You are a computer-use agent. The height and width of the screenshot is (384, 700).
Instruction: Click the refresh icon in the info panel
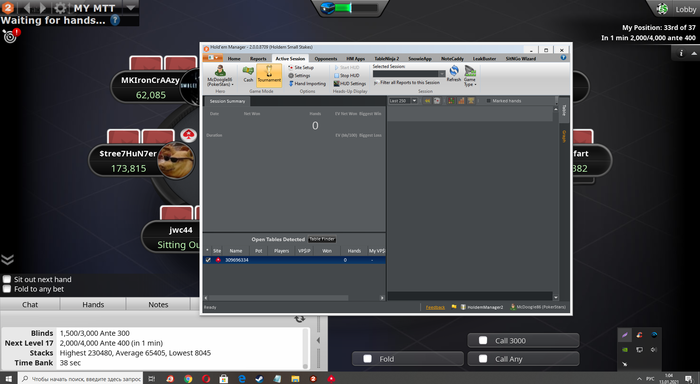[300, 319]
